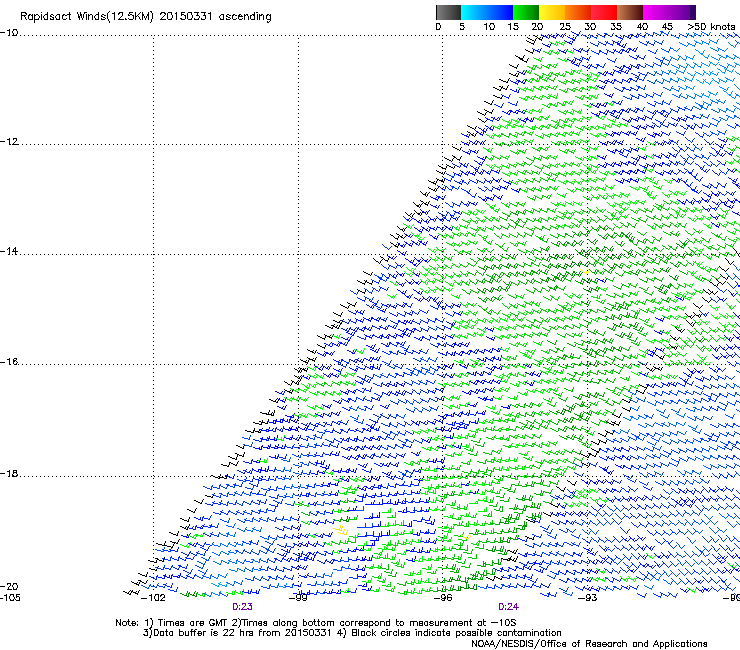Click the -102 longitude axis label
740x650 pixels.
click(x=153, y=598)
